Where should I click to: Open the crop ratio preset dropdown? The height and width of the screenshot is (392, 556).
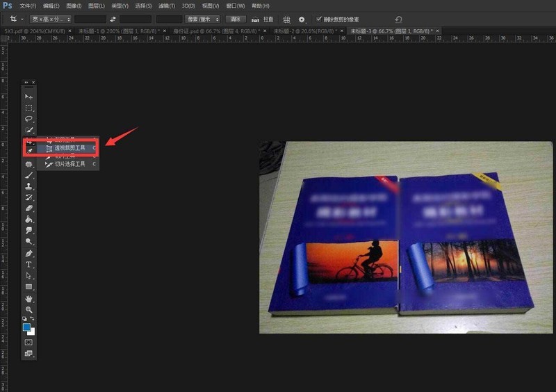(51, 19)
